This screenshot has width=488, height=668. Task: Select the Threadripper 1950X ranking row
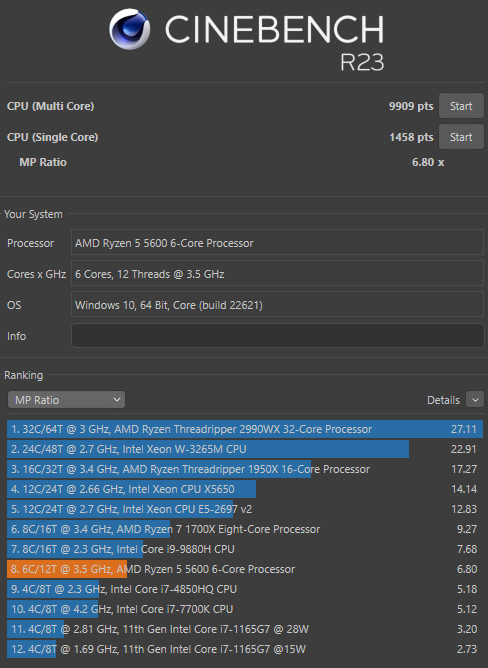(245, 469)
